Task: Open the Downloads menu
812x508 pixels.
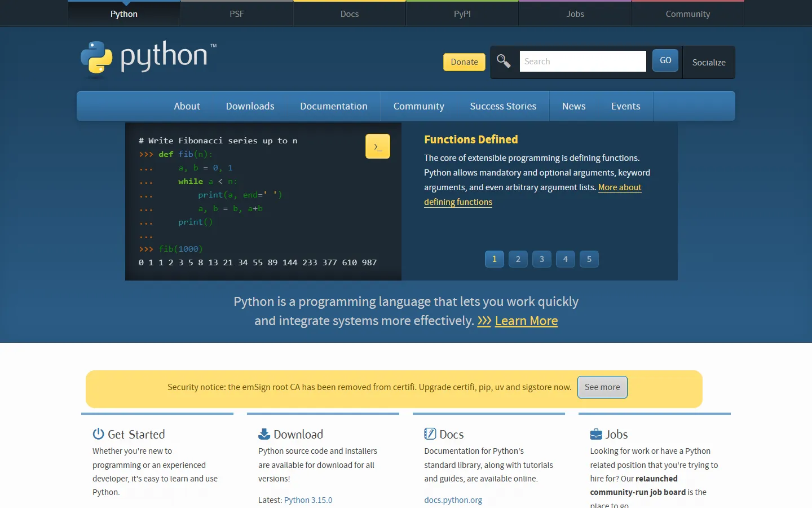Action: pyautogui.click(x=250, y=106)
